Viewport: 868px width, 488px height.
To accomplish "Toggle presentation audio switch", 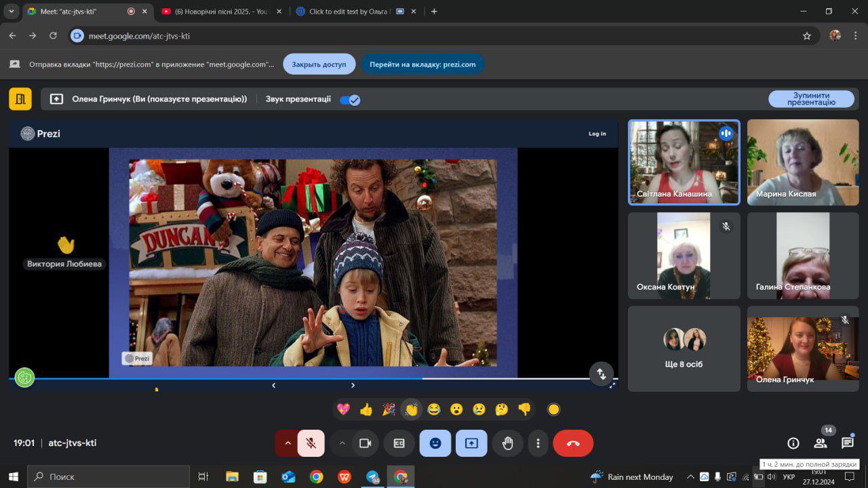I will 350,100.
